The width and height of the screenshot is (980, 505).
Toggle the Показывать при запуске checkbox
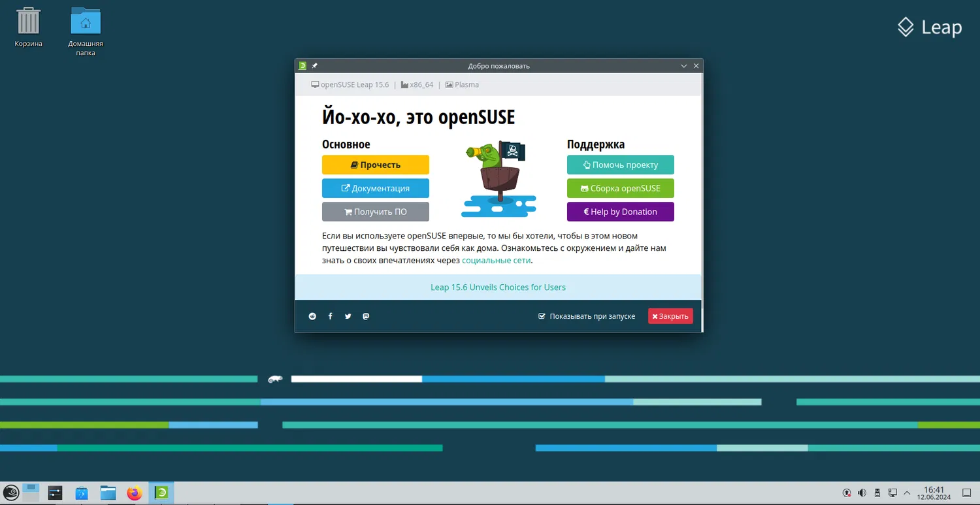[x=542, y=316]
